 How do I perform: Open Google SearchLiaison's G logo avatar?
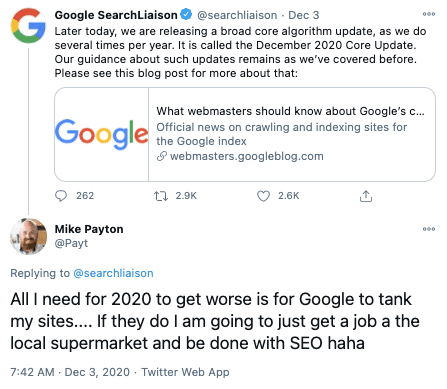[x=28, y=26]
